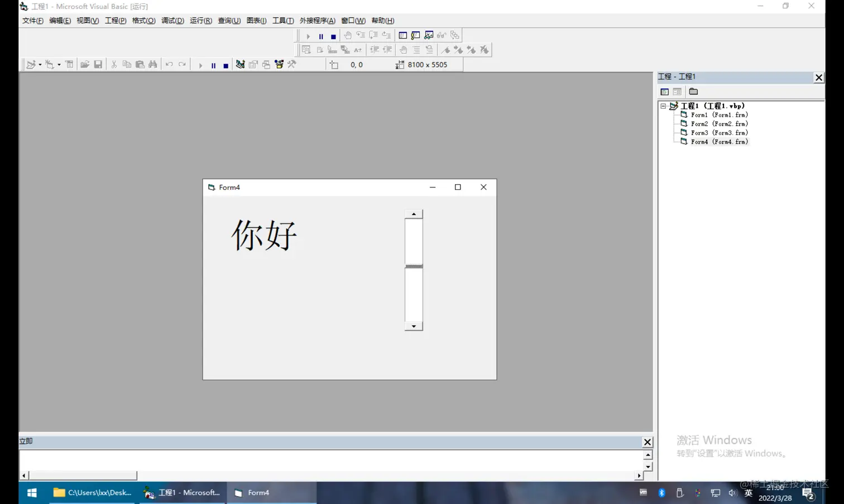Image resolution: width=844 pixels, height=504 pixels.
Task: Click View Code in the project panel
Action: point(664,92)
